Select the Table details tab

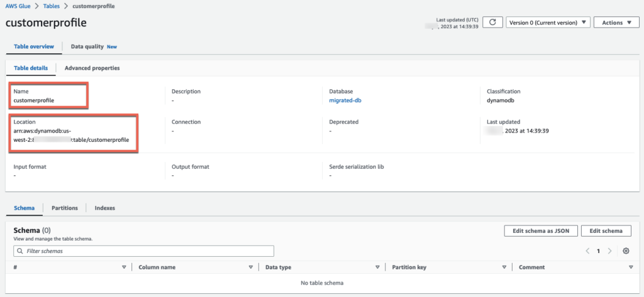point(31,68)
